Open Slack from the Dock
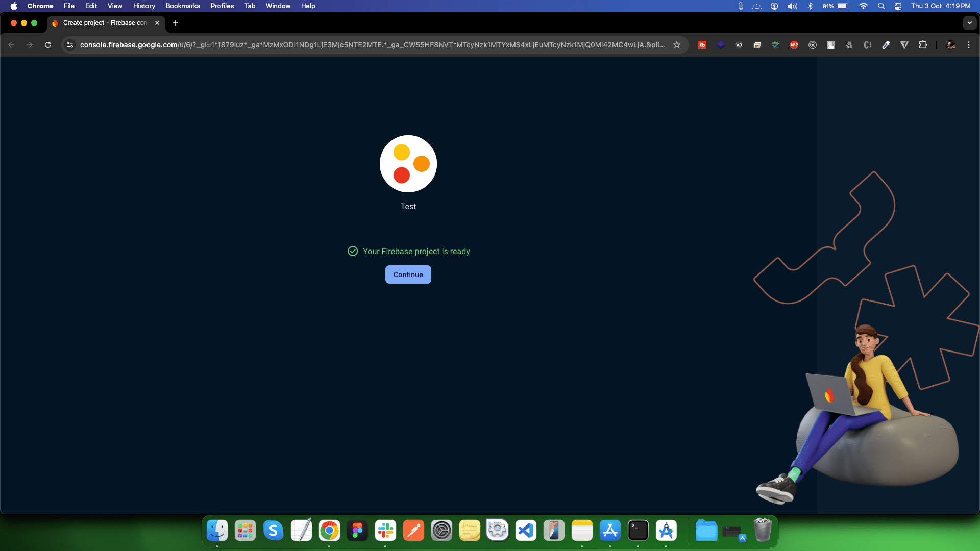 (385, 530)
